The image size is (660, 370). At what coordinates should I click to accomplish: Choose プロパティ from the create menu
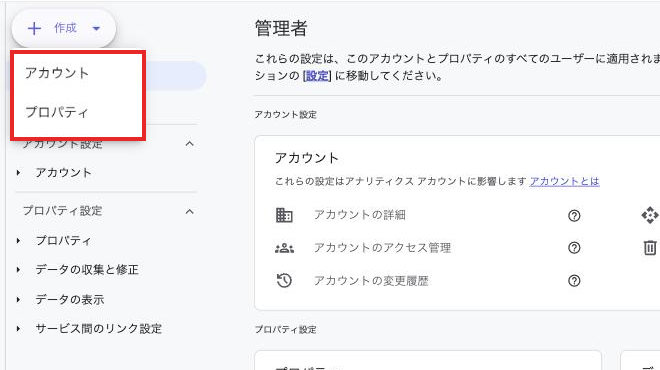point(57,112)
